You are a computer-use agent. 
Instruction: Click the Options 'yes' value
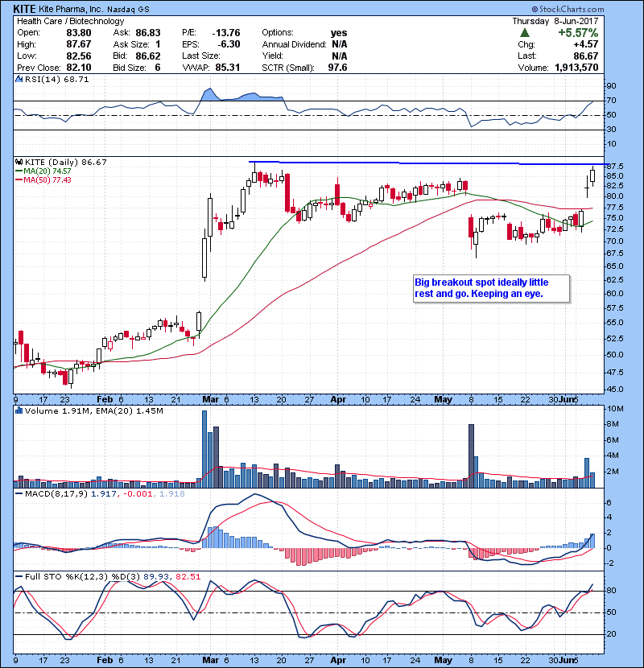click(338, 32)
